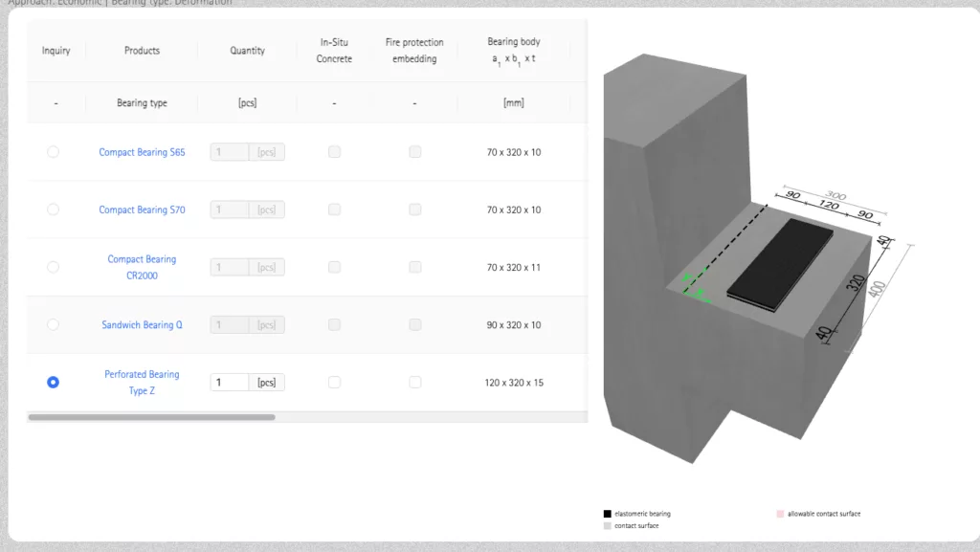Click the 300 dimension label on the 3D model
The height and width of the screenshot is (552, 980).
835,195
